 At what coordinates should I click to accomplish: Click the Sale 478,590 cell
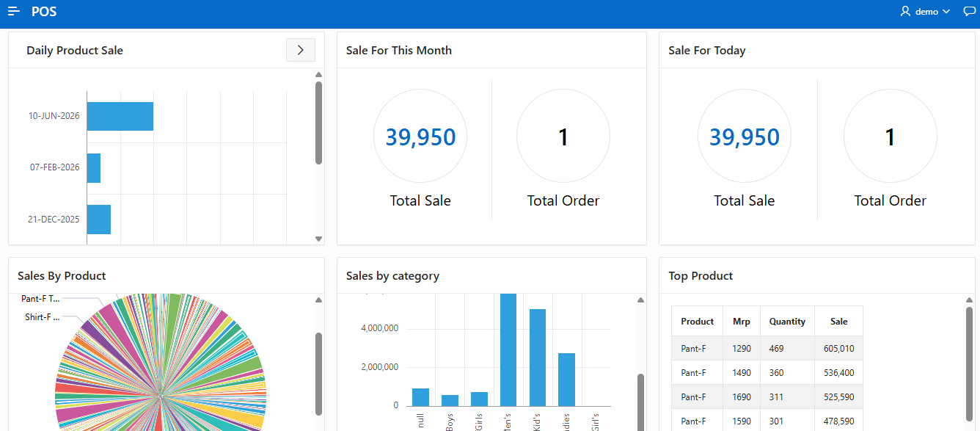pos(839,421)
